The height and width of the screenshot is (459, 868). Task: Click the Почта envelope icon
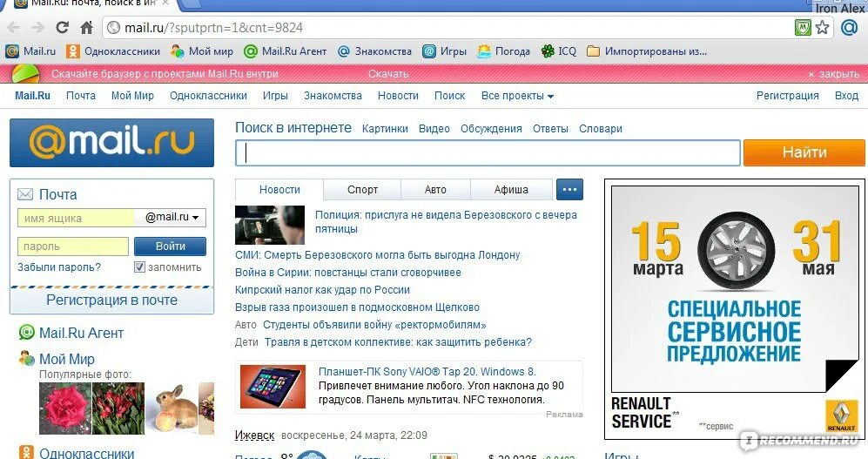pos(25,194)
